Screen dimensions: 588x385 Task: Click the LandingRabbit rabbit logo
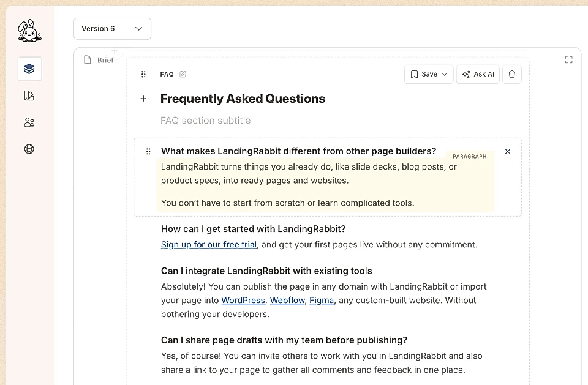[29, 31]
